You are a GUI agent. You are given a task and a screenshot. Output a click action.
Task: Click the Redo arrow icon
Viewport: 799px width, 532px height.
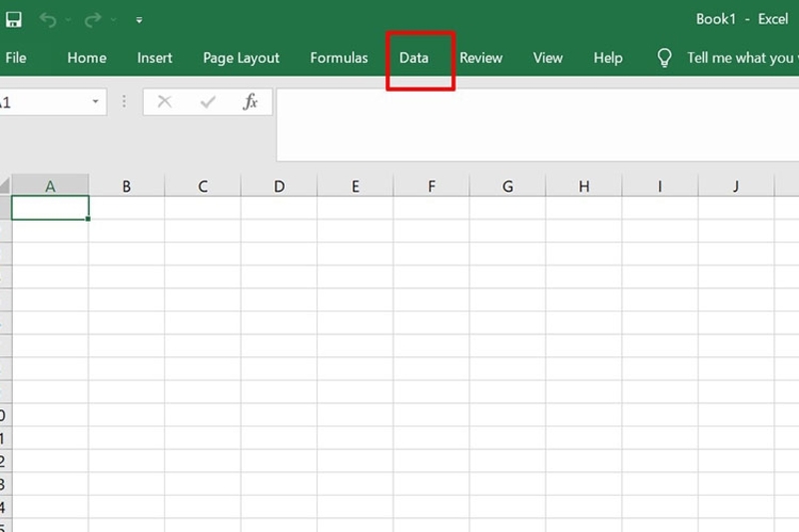(93, 20)
